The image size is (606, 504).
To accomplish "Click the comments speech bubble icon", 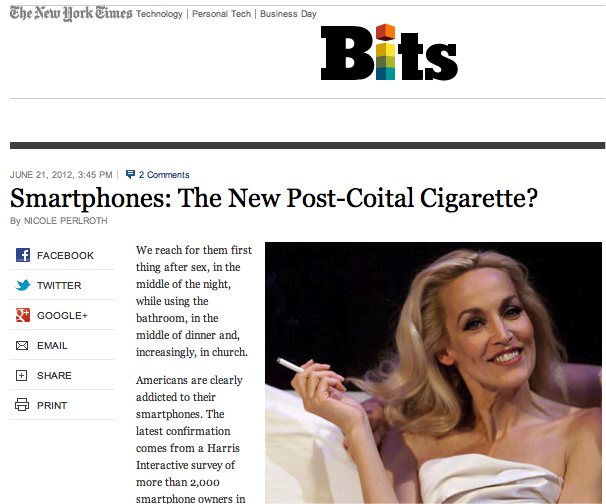I will click(130, 174).
